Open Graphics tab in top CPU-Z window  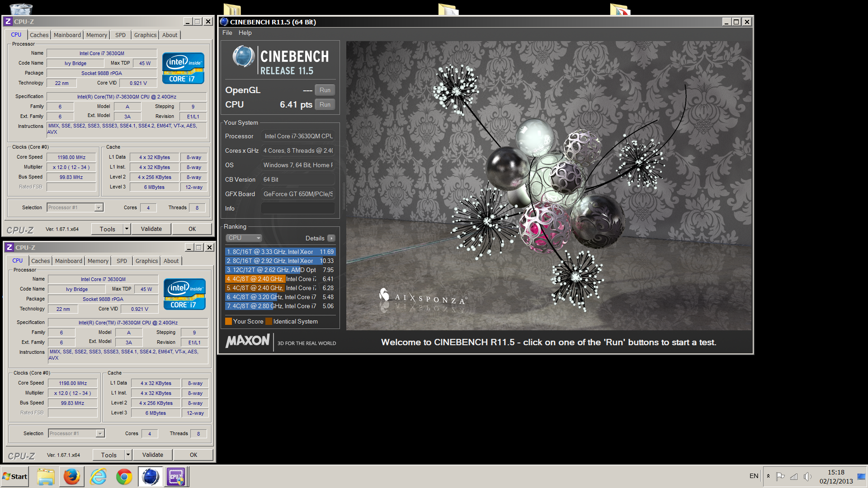click(145, 35)
